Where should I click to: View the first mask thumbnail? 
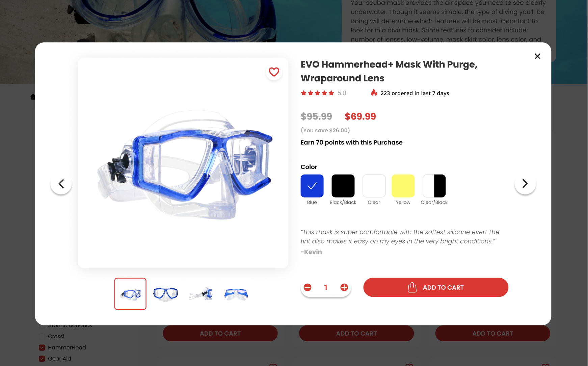pos(130,294)
